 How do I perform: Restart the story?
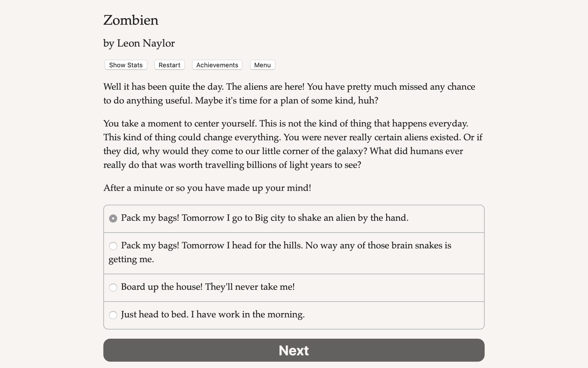coord(169,65)
